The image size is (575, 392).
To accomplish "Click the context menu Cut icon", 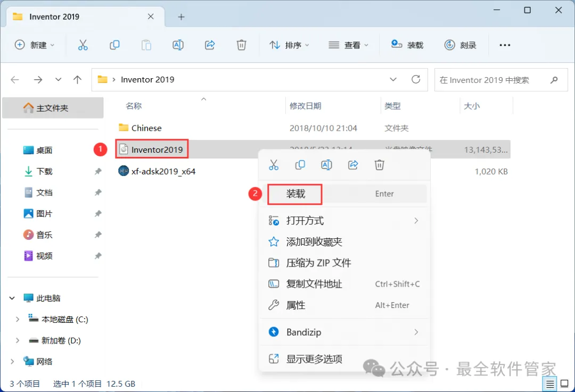I will coord(274,165).
